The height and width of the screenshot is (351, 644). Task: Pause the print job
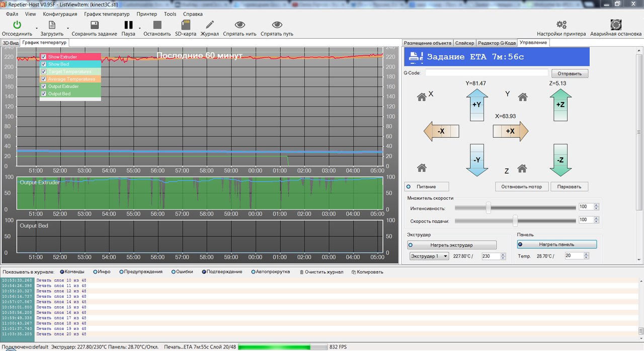128,25
